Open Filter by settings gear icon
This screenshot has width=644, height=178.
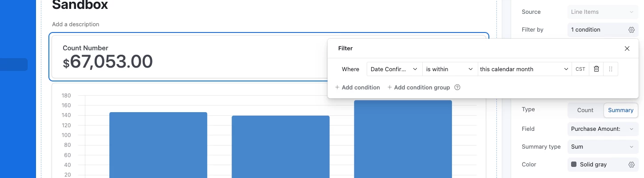(x=631, y=30)
